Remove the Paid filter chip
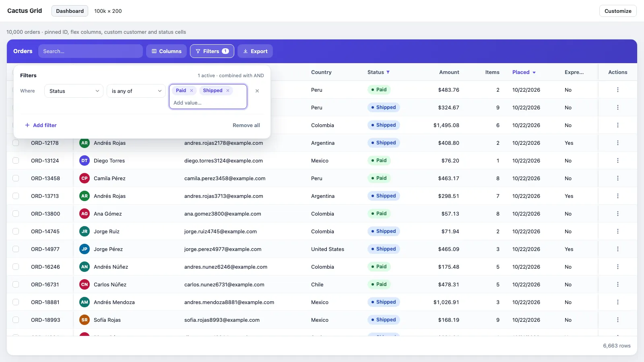644x362 pixels. pos(192,90)
